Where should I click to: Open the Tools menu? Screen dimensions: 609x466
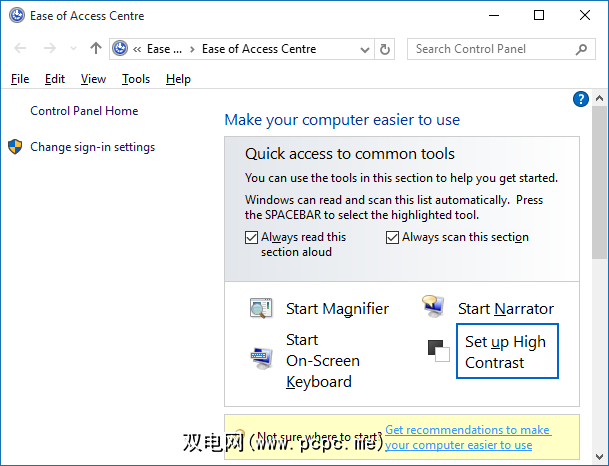pyautogui.click(x=136, y=79)
